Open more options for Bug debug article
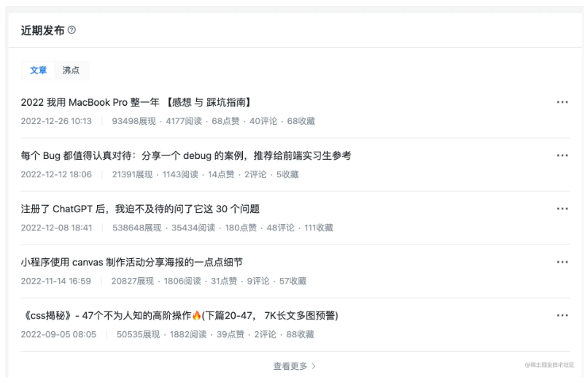Image resolution: width=588 pixels, height=383 pixels. click(562, 155)
